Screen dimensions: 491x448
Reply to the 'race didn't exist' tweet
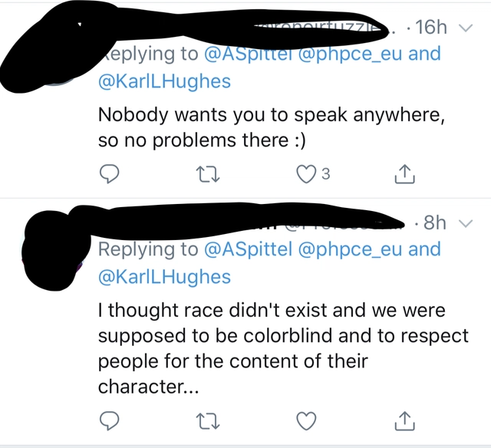click(109, 420)
